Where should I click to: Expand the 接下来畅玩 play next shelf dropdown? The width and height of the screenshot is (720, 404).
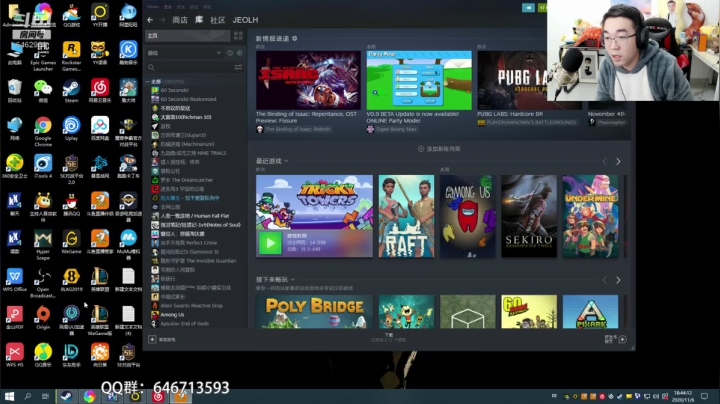tap(292, 280)
